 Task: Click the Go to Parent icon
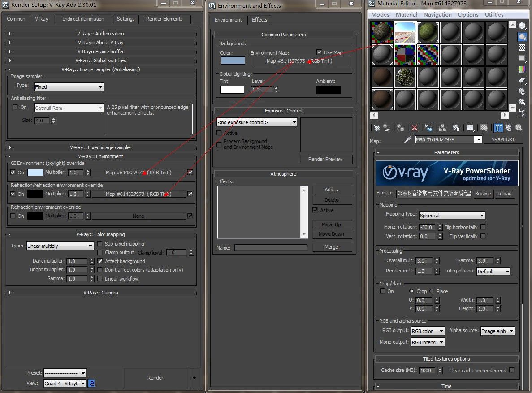pyautogui.click(x=508, y=128)
